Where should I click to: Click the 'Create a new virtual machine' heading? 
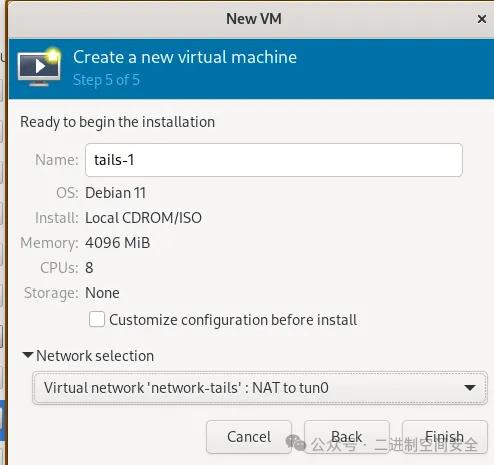tap(185, 57)
